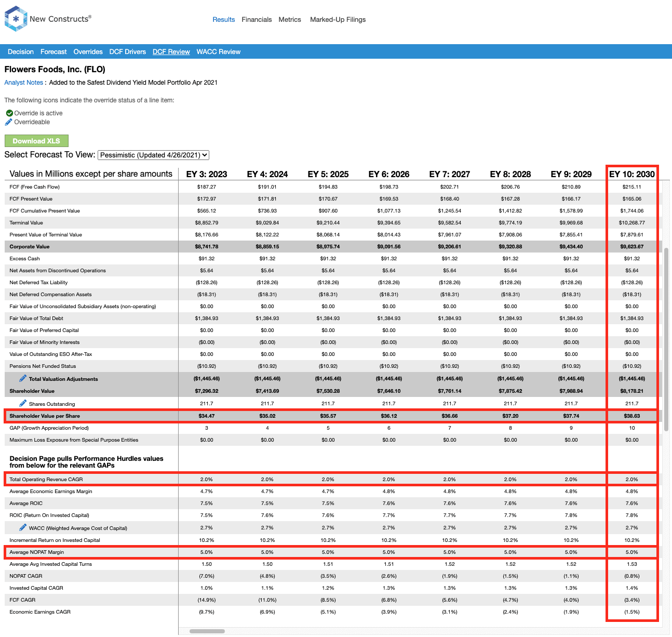This screenshot has height=637, width=672.
Task: Click the Overrideable pencil legend icon
Action: (x=8, y=122)
